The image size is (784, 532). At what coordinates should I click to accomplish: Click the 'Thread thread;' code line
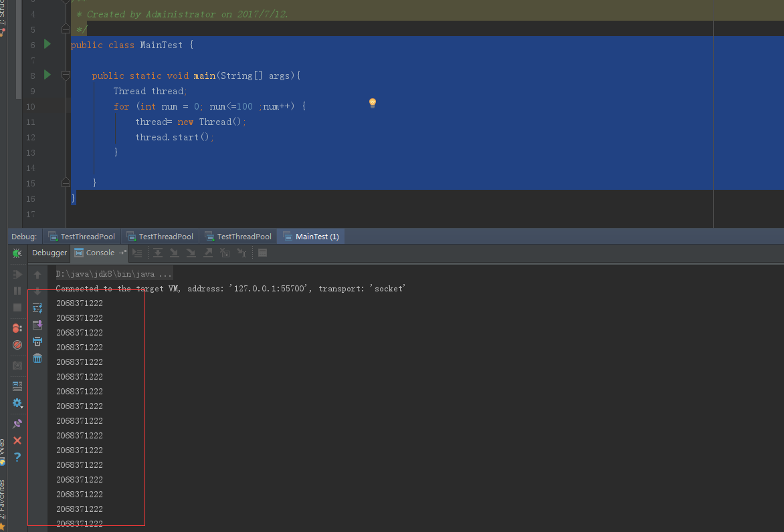[150, 92]
